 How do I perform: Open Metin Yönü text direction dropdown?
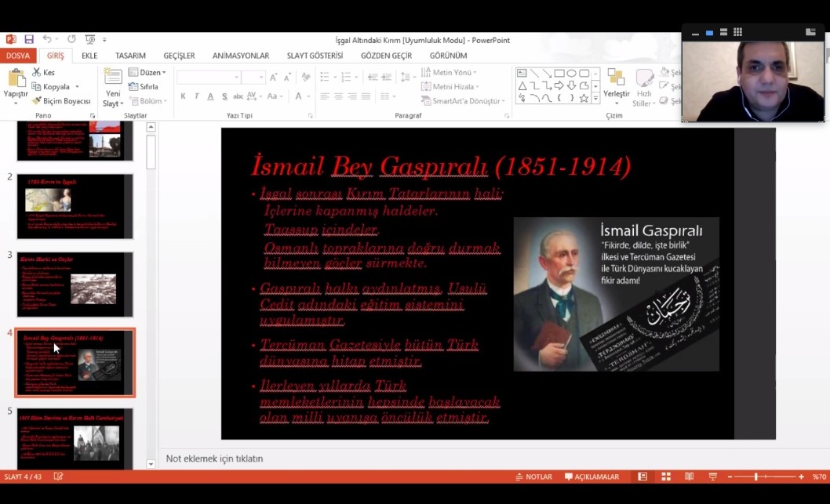point(449,72)
